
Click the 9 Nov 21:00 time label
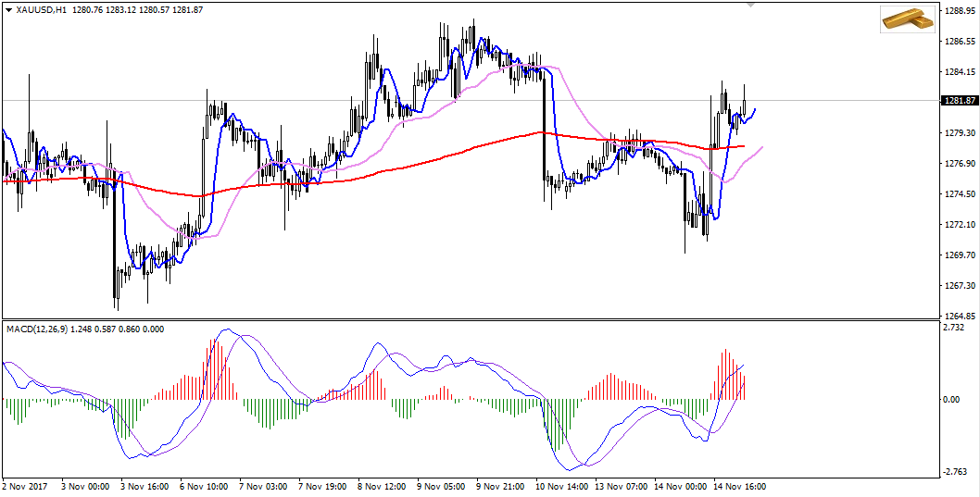[500, 486]
